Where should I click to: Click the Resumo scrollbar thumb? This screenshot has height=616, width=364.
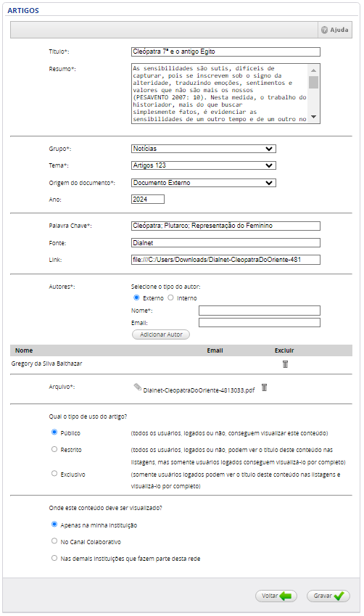(313, 82)
